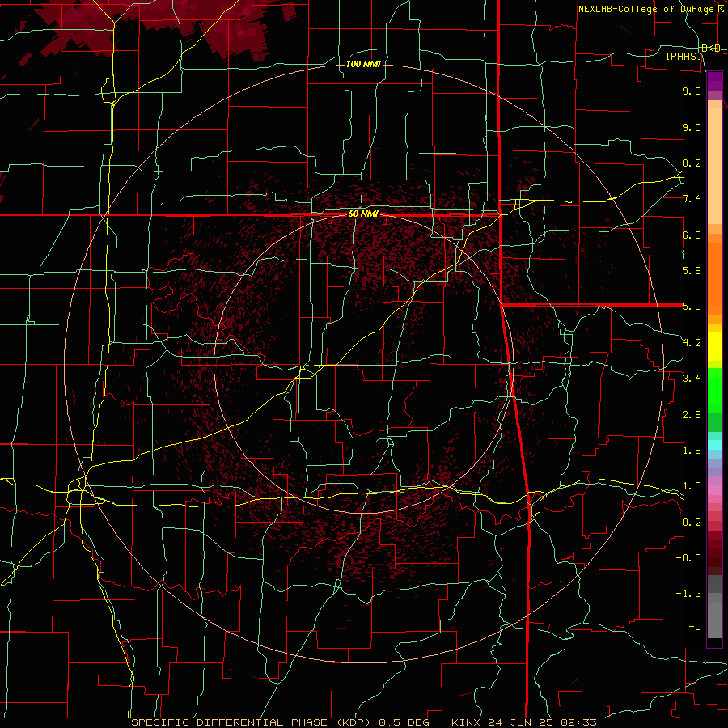Select the 9.8 value on the scale

point(692,91)
